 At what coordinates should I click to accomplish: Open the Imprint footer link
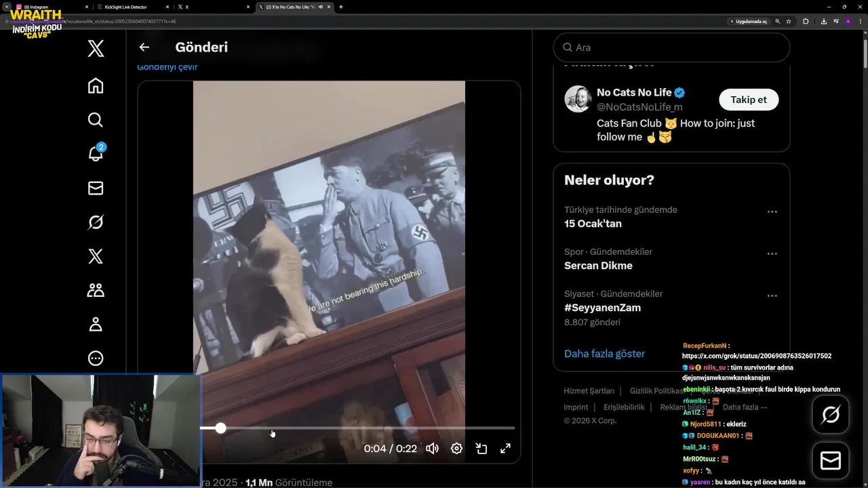[x=576, y=407]
